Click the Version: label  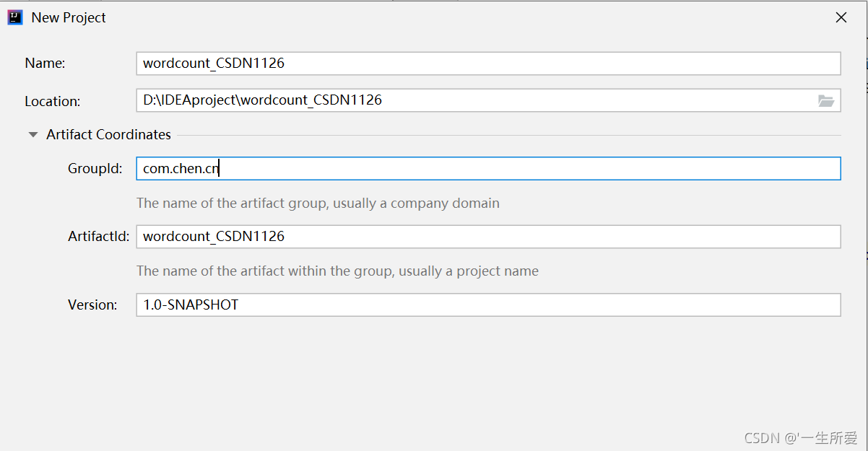click(92, 305)
